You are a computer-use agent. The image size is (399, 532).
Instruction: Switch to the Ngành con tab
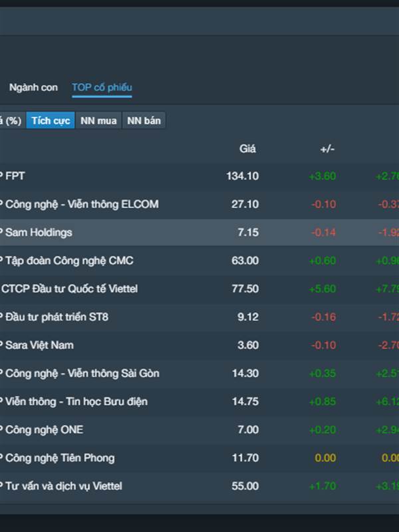pyautogui.click(x=33, y=88)
